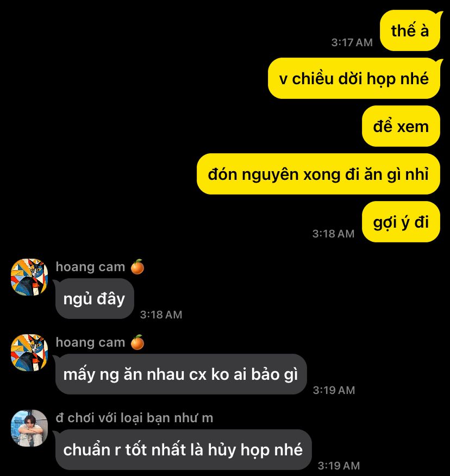Click the 3:19 AM timestamp beside last message
The image size is (450, 476).
point(339,466)
